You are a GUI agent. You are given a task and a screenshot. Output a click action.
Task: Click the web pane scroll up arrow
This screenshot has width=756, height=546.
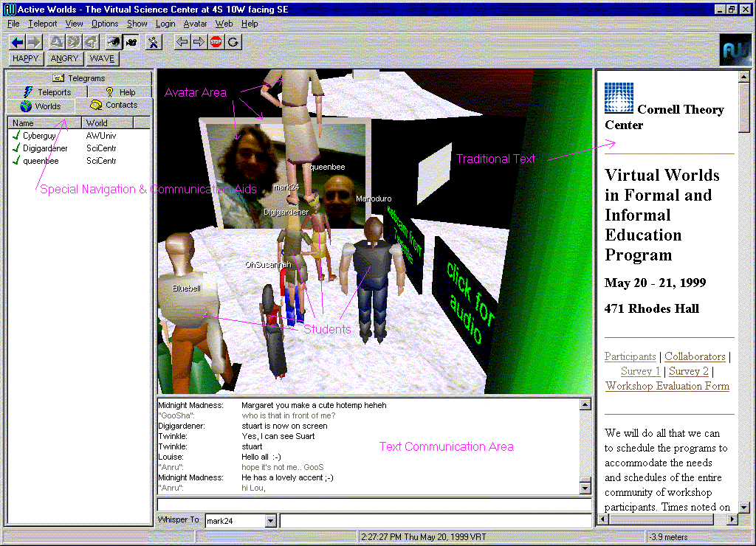click(x=744, y=76)
